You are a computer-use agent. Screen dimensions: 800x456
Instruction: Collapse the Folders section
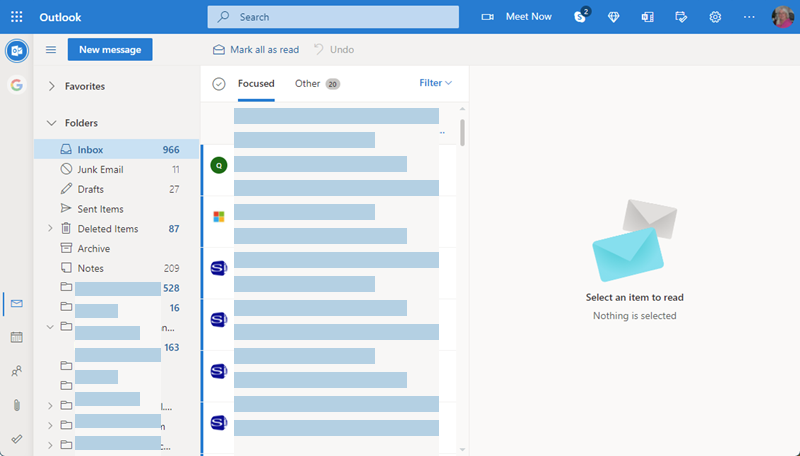coord(51,123)
